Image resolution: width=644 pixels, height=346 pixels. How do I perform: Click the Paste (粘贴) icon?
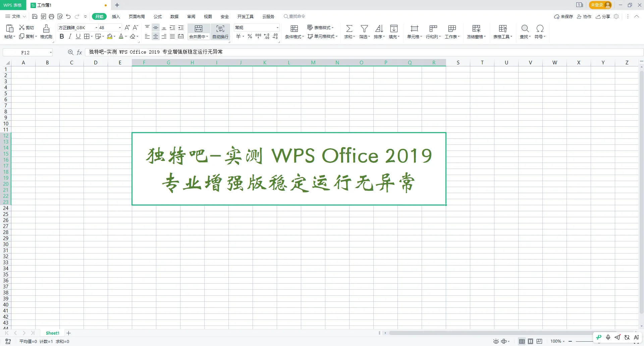coord(10,28)
